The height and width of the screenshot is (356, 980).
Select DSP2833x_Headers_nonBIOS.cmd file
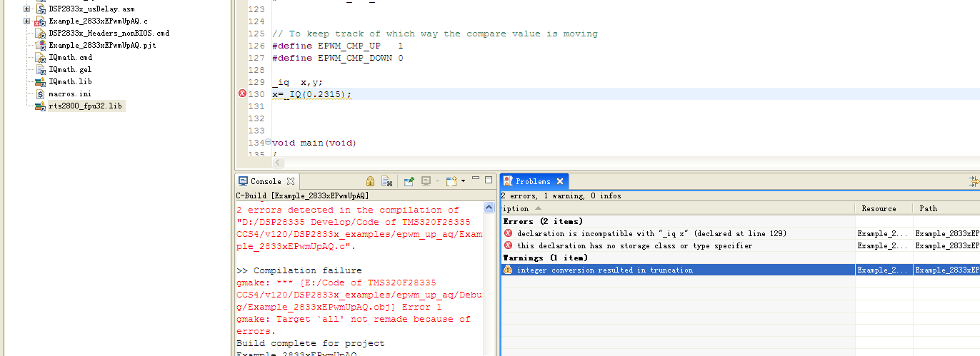click(109, 34)
